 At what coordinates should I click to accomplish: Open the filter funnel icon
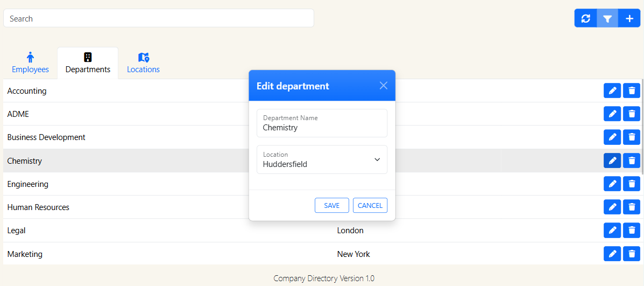[607, 18]
